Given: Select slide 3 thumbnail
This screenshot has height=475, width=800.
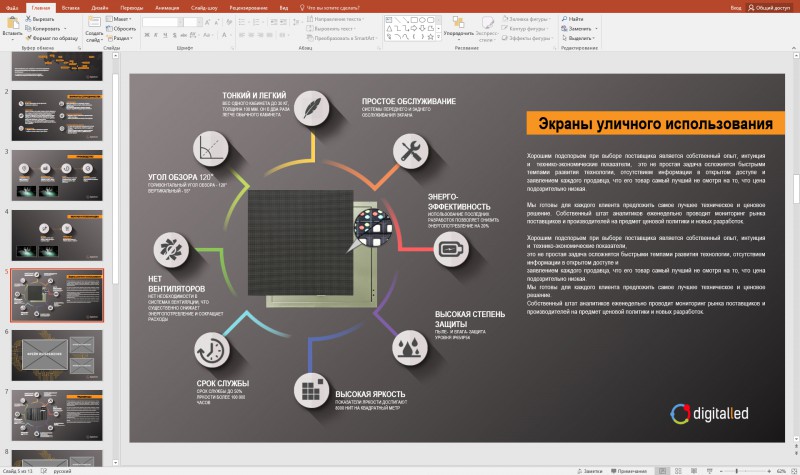Looking at the screenshot, I should (57, 175).
